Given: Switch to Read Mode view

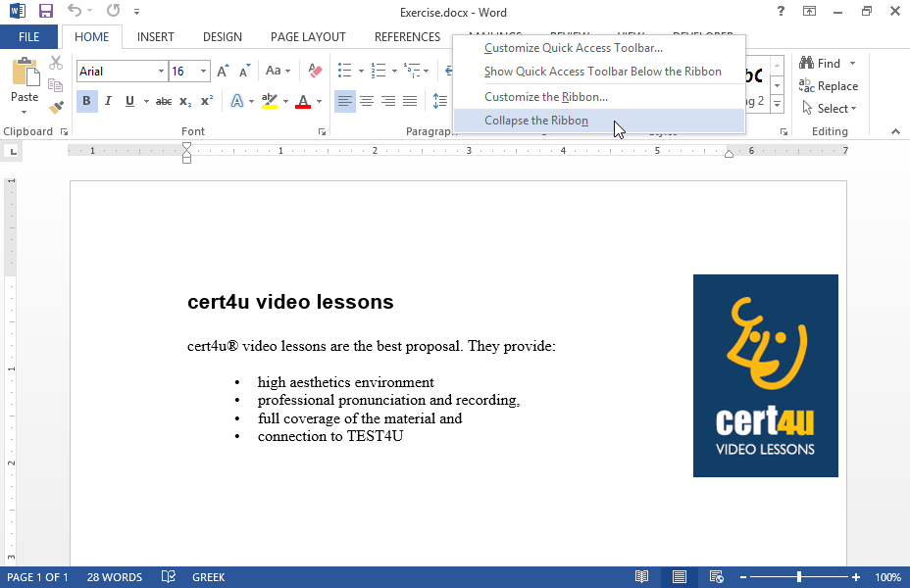Looking at the screenshot, I should coord(641,577).
